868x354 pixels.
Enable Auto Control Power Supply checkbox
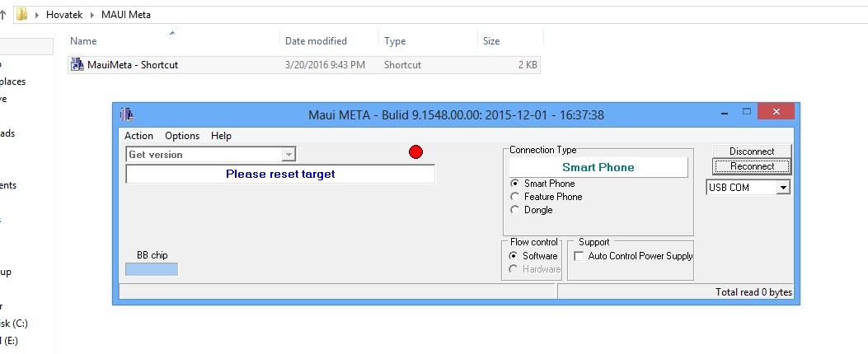pyautogui.click(x=579, y=256)
